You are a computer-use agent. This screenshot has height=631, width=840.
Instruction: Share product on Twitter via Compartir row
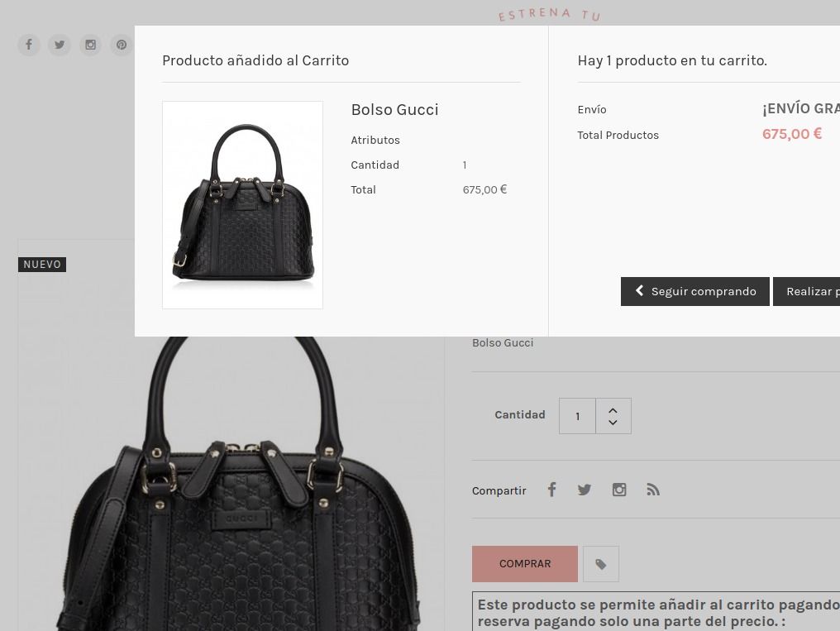(x=585, y=490)
